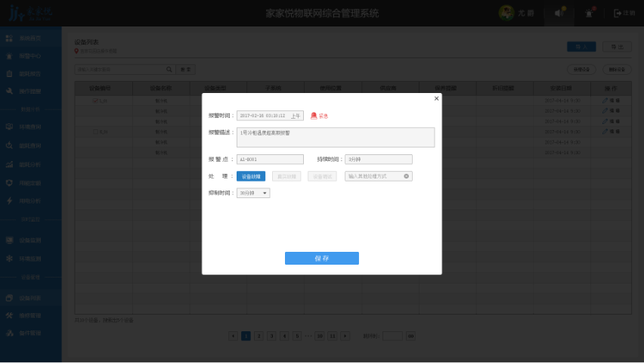Click the speaker notification icon in header
Screen dimensions: 644x363
(559, 13)
